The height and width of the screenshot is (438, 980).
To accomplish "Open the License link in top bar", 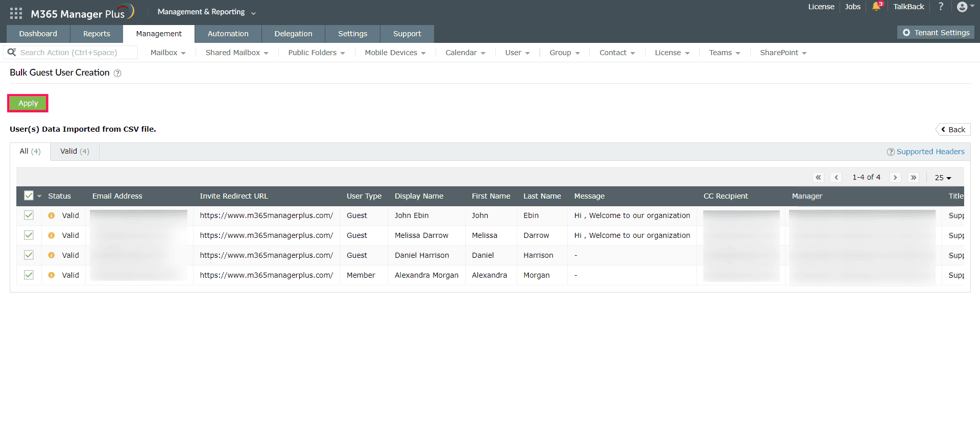I will [821, 7].
